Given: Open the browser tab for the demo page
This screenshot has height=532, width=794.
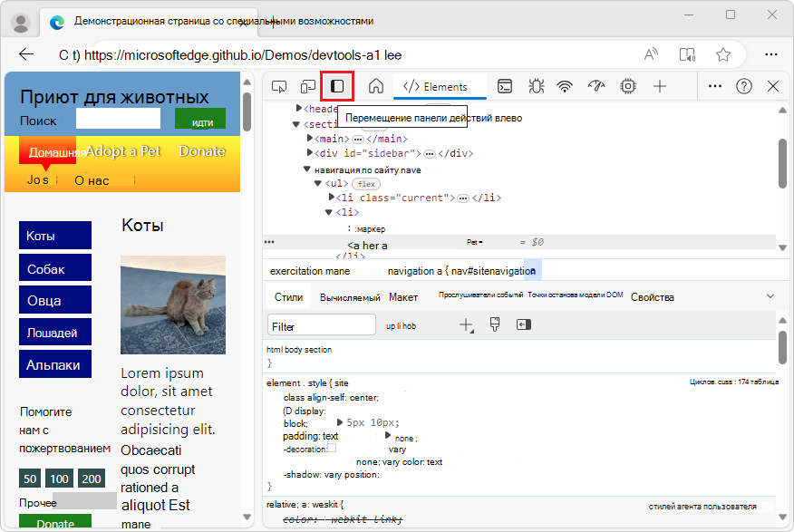Looking at the screenshot, I should click(149, 23).
